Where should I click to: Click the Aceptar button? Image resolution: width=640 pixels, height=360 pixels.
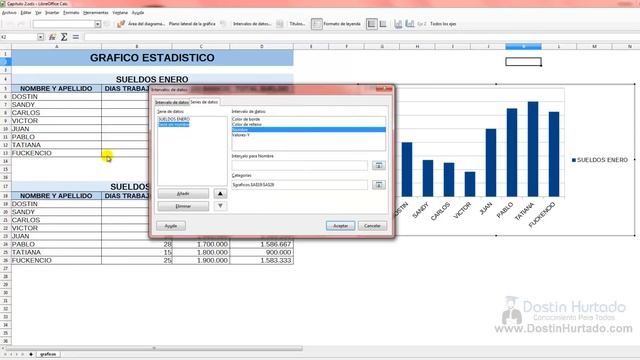coord(340,226)
